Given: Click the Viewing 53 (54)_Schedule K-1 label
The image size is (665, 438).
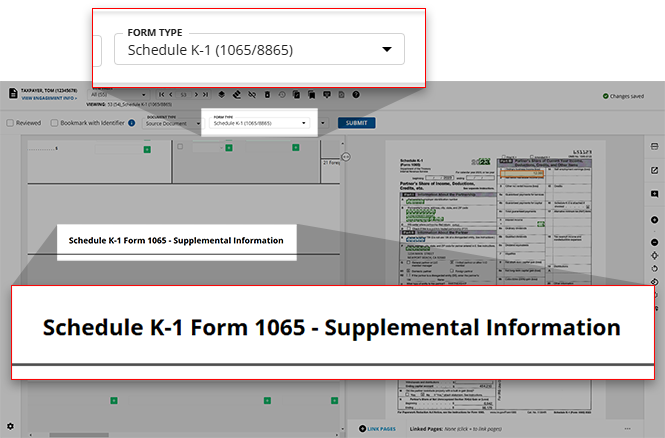Looking at the screenshot, I should click(129, 104).
